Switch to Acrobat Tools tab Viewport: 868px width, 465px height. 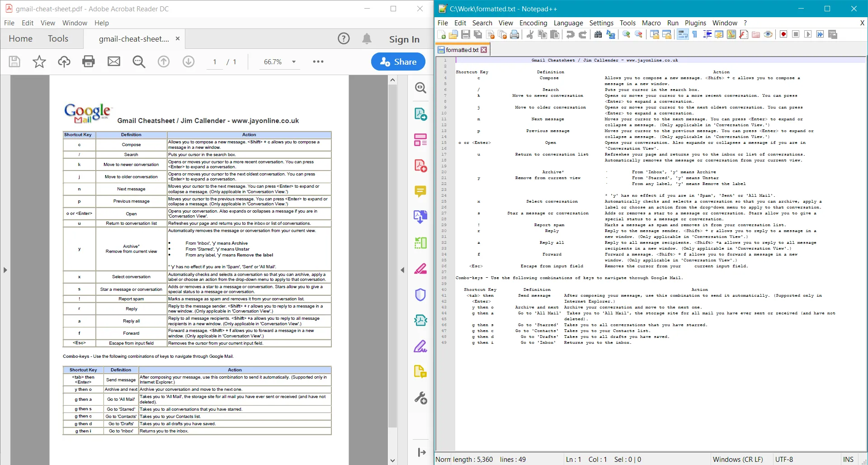pyautogui.click(x=58, y=39)
